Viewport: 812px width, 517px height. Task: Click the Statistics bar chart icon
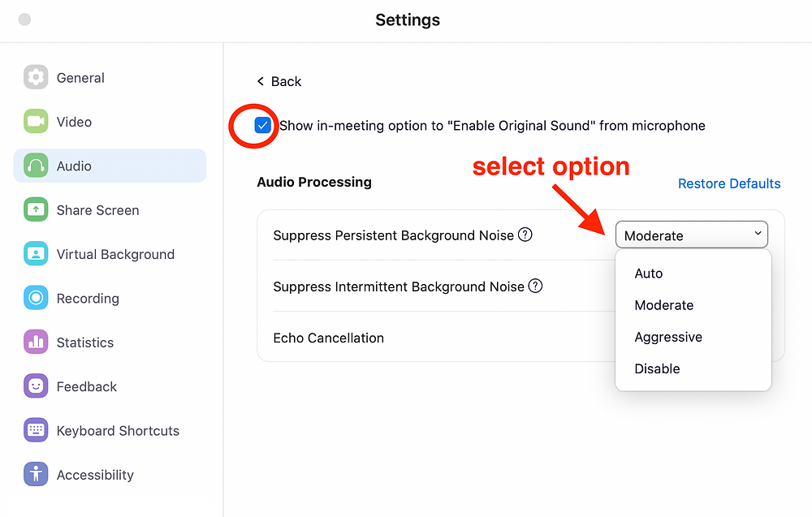coord(36,342)
